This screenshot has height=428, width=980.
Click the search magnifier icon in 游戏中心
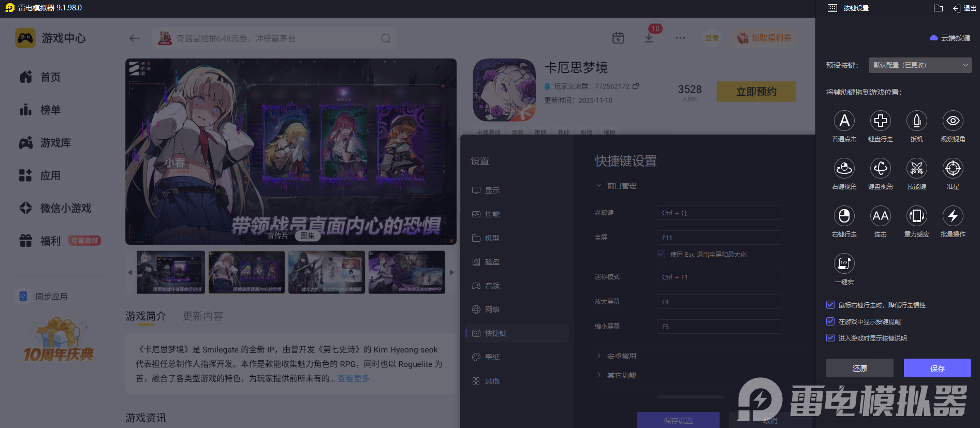[386, 38]
